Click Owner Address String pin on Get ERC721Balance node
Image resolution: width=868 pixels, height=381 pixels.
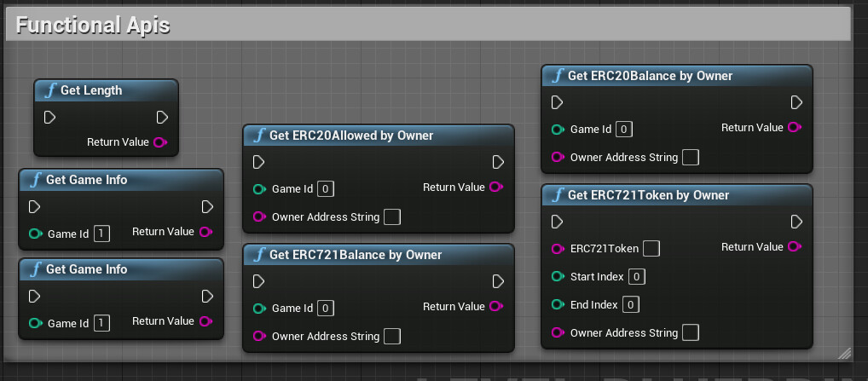pyautogui.click(x=259, y=336)
